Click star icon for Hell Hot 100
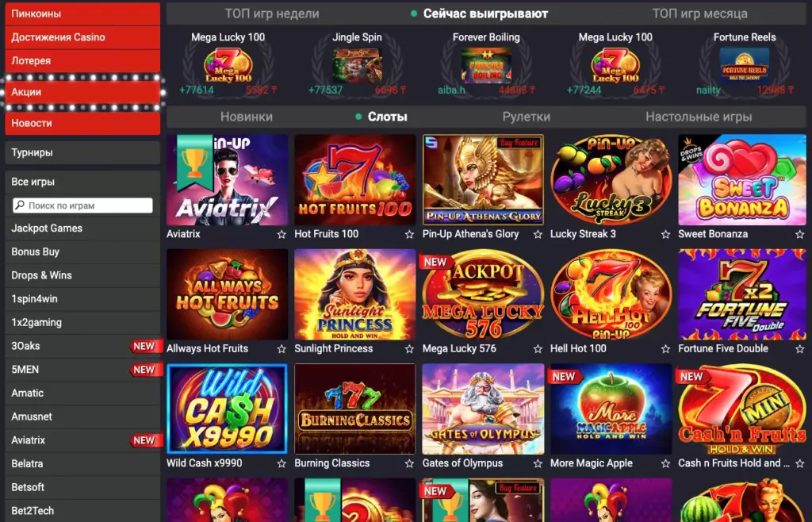Image resolution: width=812 pixels, height=522 pixels. pos(665,349)
